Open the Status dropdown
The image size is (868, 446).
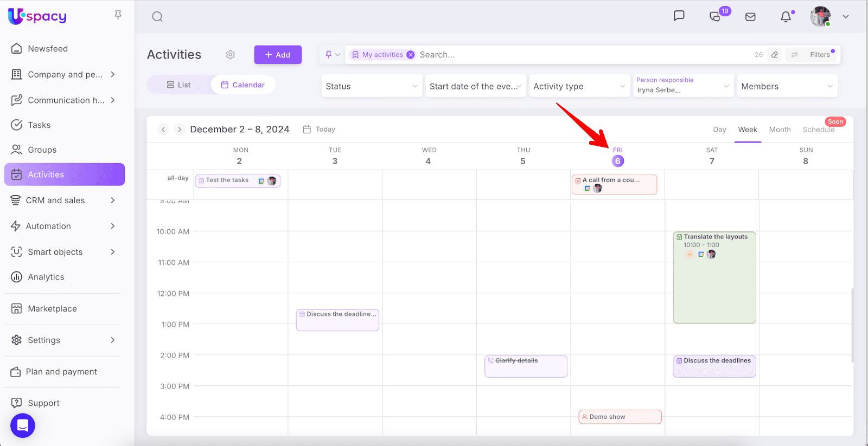pos(372,86)
